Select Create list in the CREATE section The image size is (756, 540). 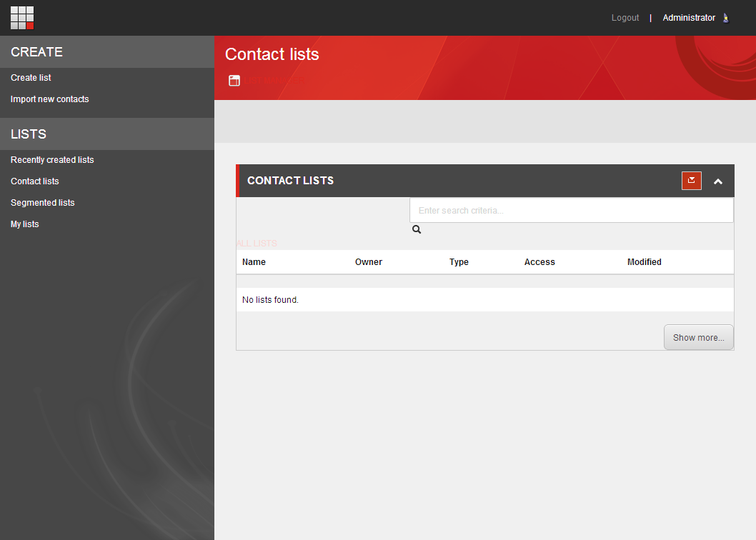tap(31, 77)
